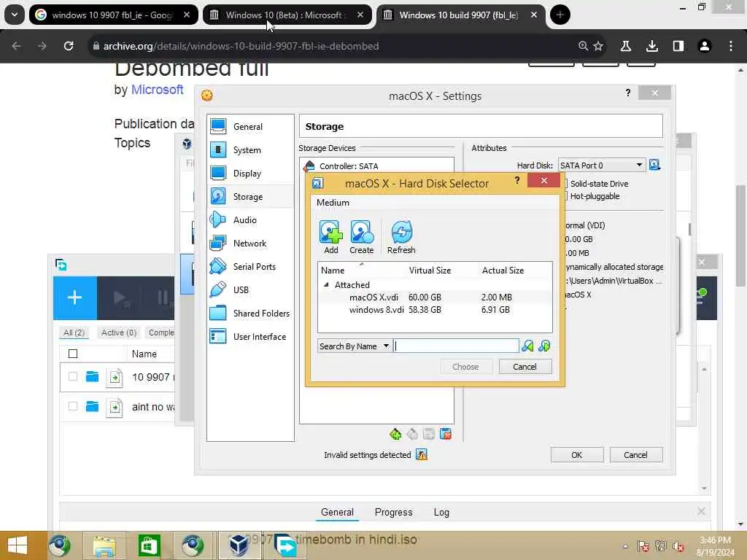Click the plus add button in download manager
Viewport: 747px width, 560px height.
point(75,298)
